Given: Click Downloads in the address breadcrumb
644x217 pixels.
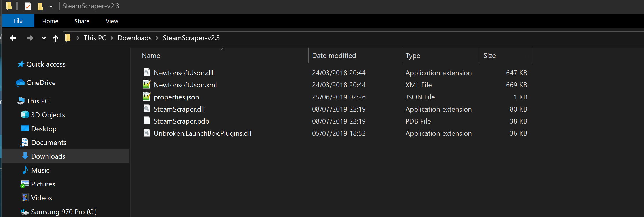Looking at the screenshot, I should pos(135,38).
